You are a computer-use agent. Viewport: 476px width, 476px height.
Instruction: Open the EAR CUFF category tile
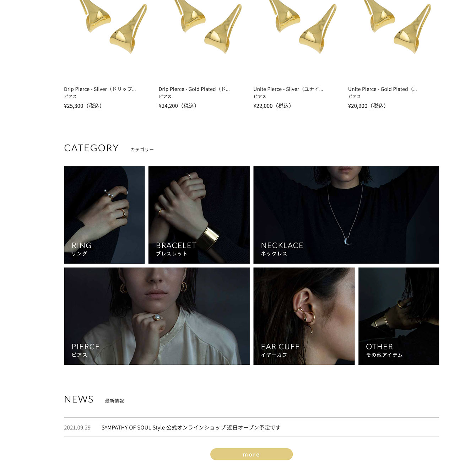[x=304, y=316]
